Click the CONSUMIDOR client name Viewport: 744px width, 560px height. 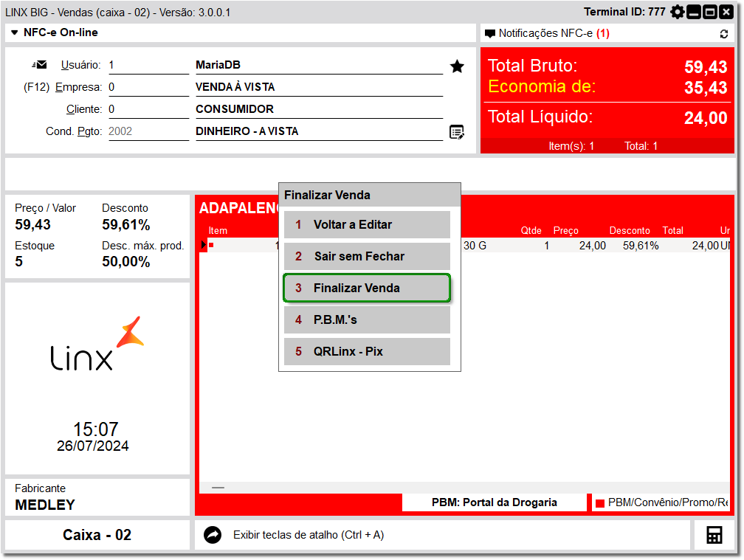click(x=235, y=109)
